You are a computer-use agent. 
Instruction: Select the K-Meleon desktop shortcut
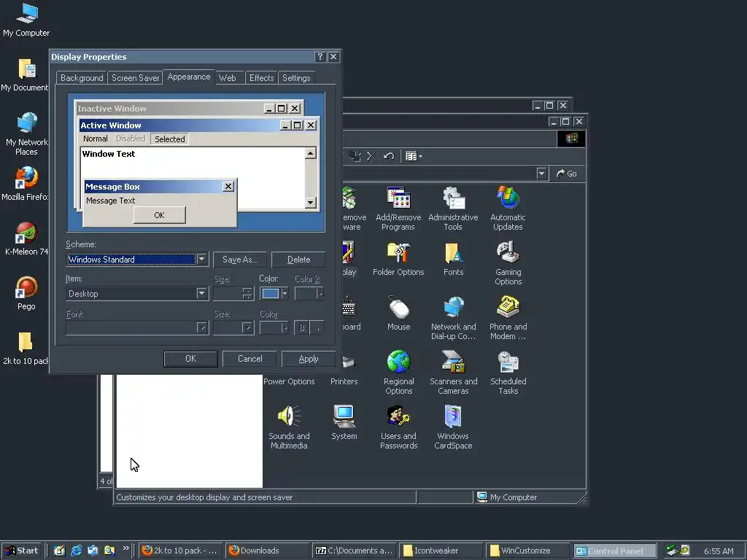click(x=26, y=238)
